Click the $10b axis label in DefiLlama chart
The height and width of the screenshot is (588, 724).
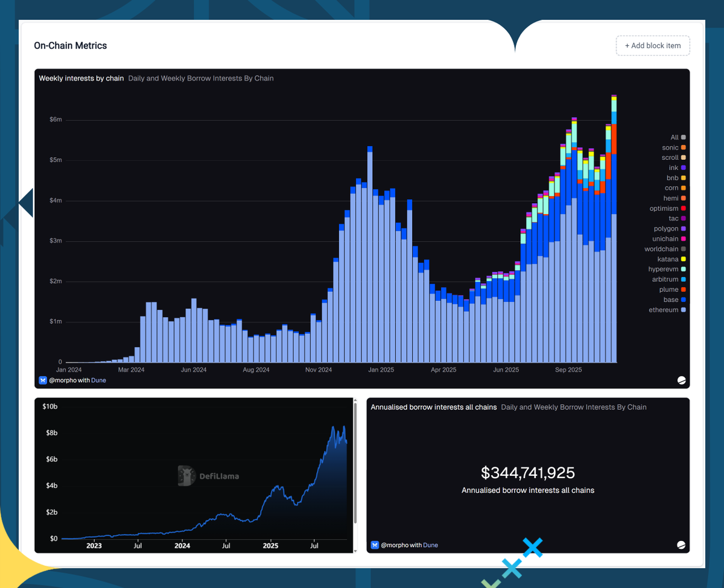click(50, 406)
